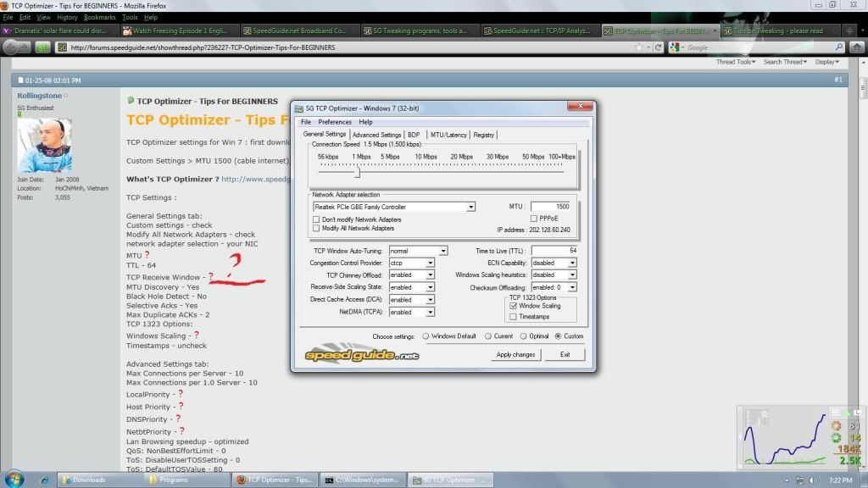The width and height of the screenshot is (868, 488).
Task: Uncheck the Window Scaling option
Action: [x=514, y=306]
